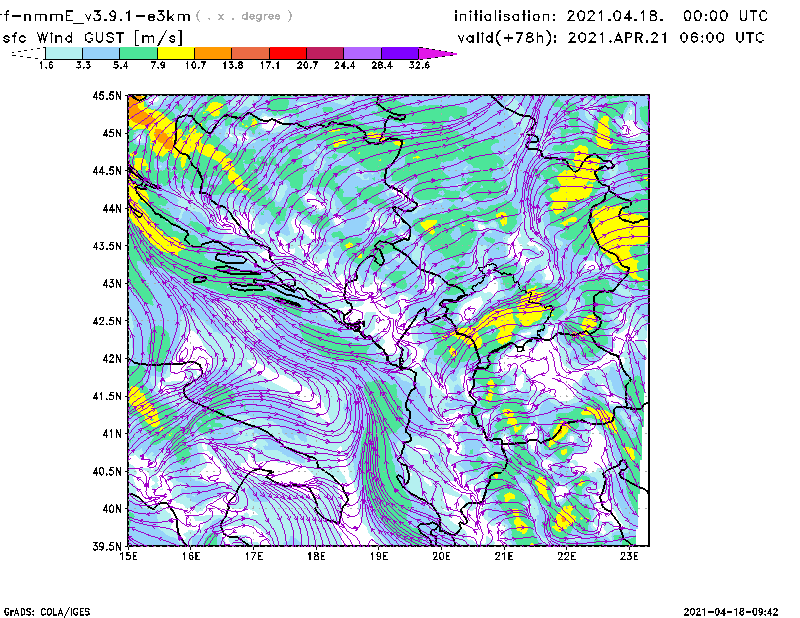Click the timestamp '2021-04-18-09:42'
The width and height of the screenshot is (800, 618).
(731, 612)
